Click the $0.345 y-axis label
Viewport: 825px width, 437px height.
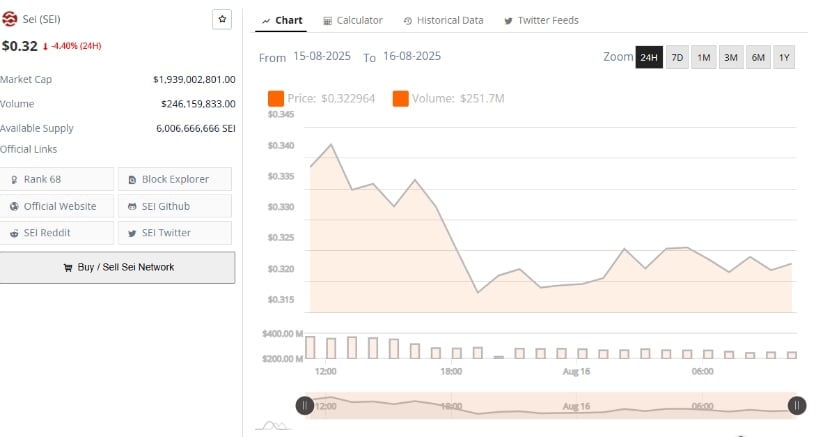pyautogui.click(x=281, y=115)
